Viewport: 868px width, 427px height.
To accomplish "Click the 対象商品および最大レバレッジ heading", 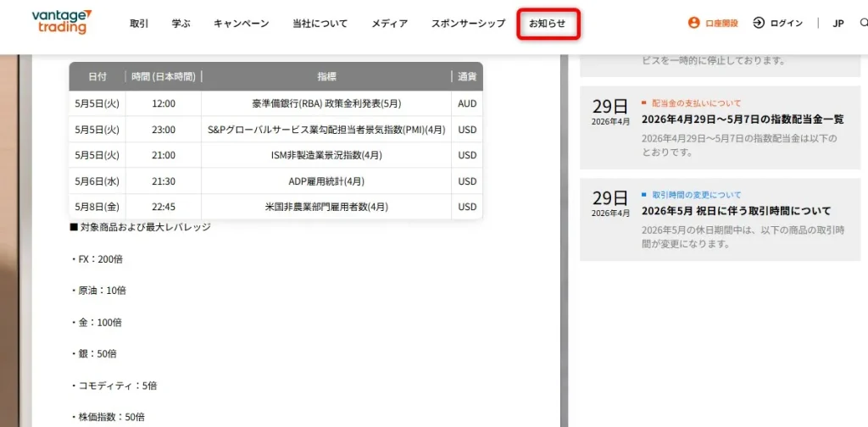I will coord(141,227).
